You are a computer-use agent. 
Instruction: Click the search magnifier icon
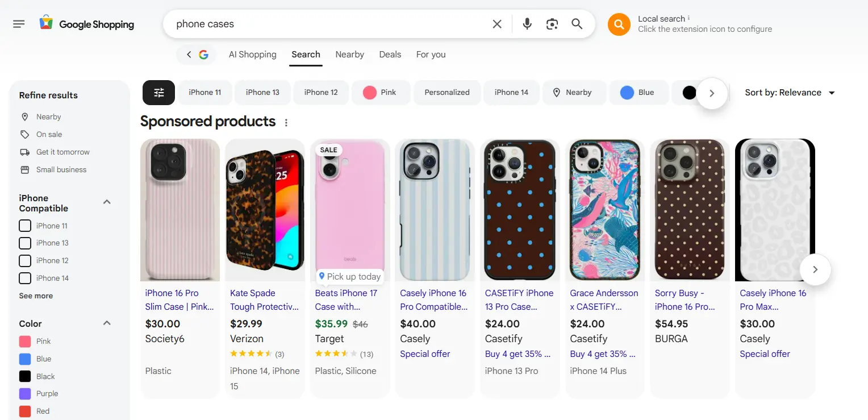(577, 24)
